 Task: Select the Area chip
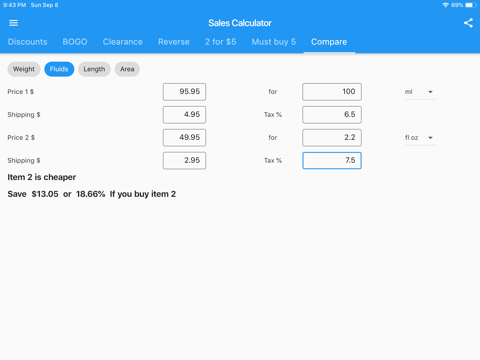[127, 69]
